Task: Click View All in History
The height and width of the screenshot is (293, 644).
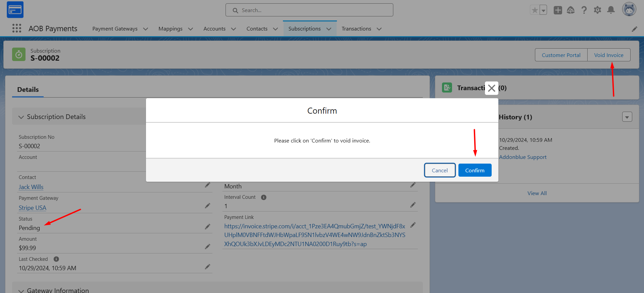Action: click(537, 193)
